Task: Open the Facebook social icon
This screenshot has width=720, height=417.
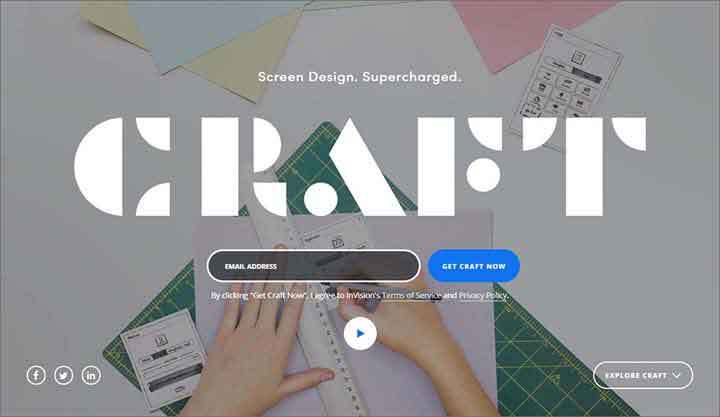Action: point(36,375)
